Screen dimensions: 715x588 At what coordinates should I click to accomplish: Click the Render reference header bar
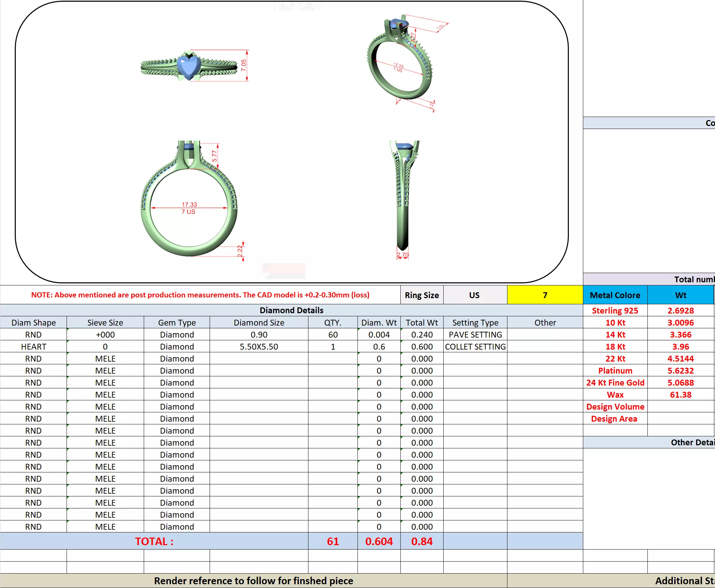click(253, 580)
